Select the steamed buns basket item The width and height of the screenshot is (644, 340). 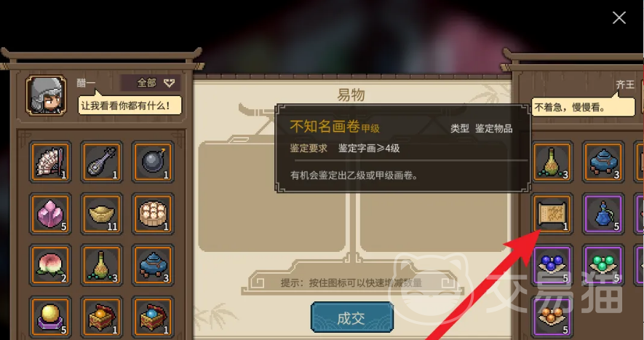click(x=153, y=214)
